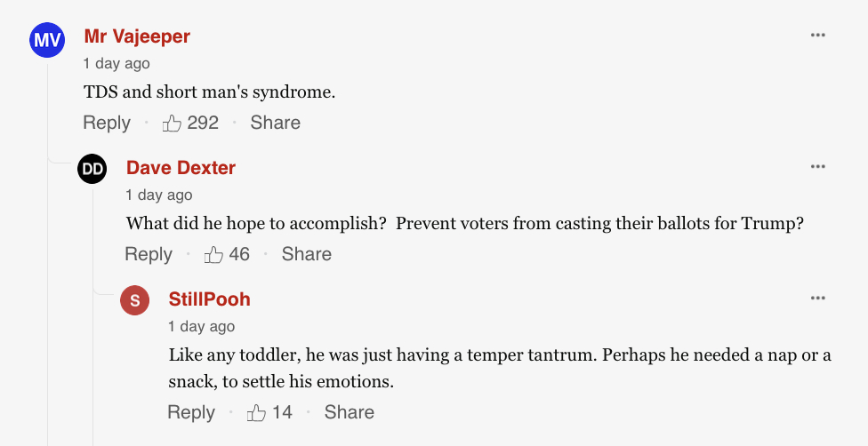The width and height of the screenshot is (868, 446).
Task: Click the DD avatar for Dave Dexter
Action: [x=92, y=169]
